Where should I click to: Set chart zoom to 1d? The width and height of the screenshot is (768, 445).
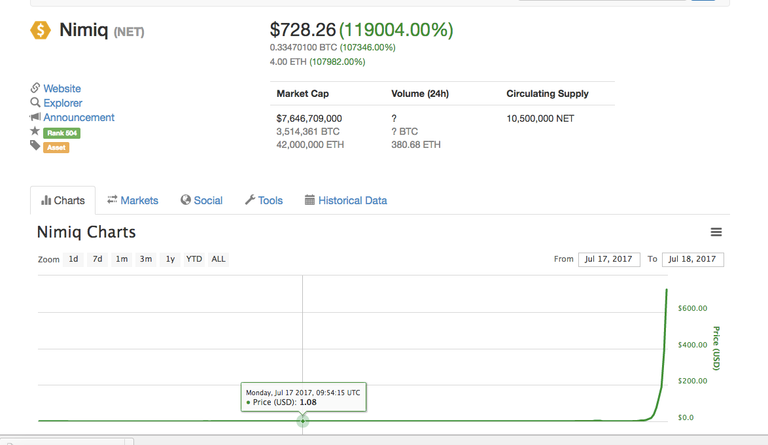click(73, 259)
